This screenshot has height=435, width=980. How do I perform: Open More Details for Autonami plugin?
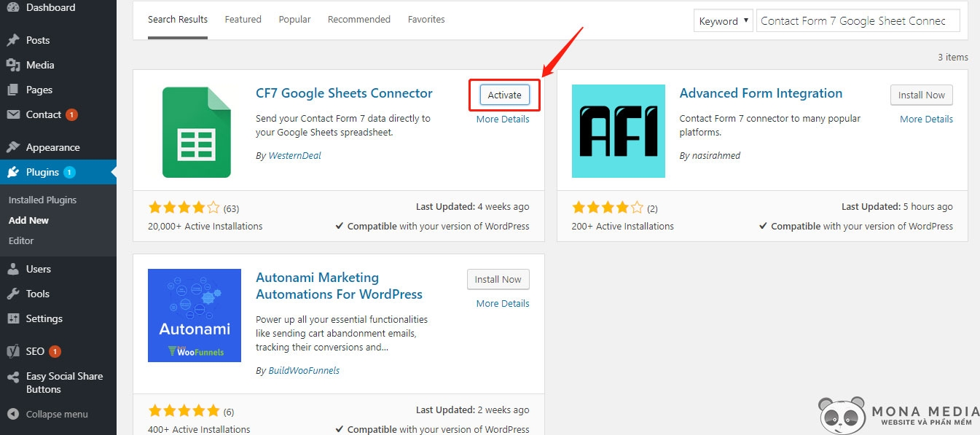click(x=502, y=303)
